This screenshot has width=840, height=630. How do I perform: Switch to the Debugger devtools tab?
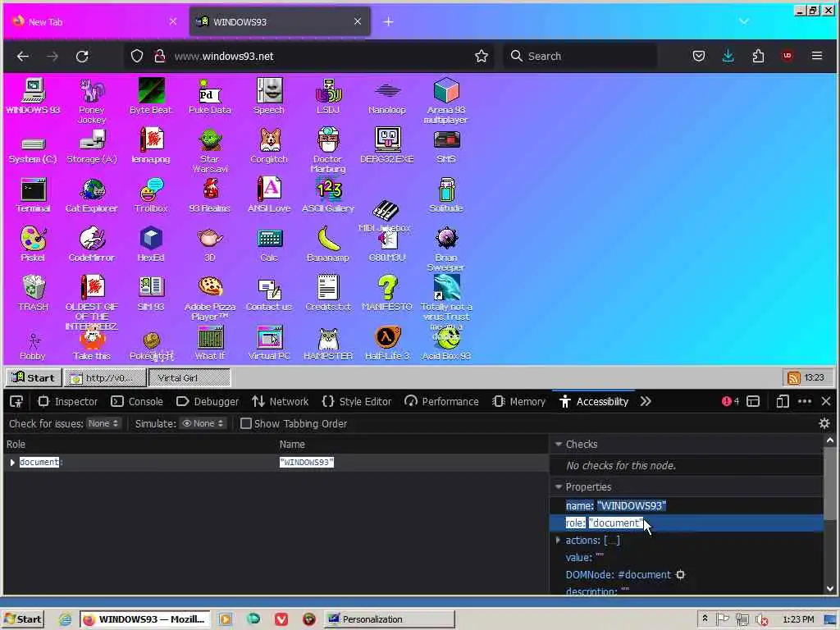208,401
